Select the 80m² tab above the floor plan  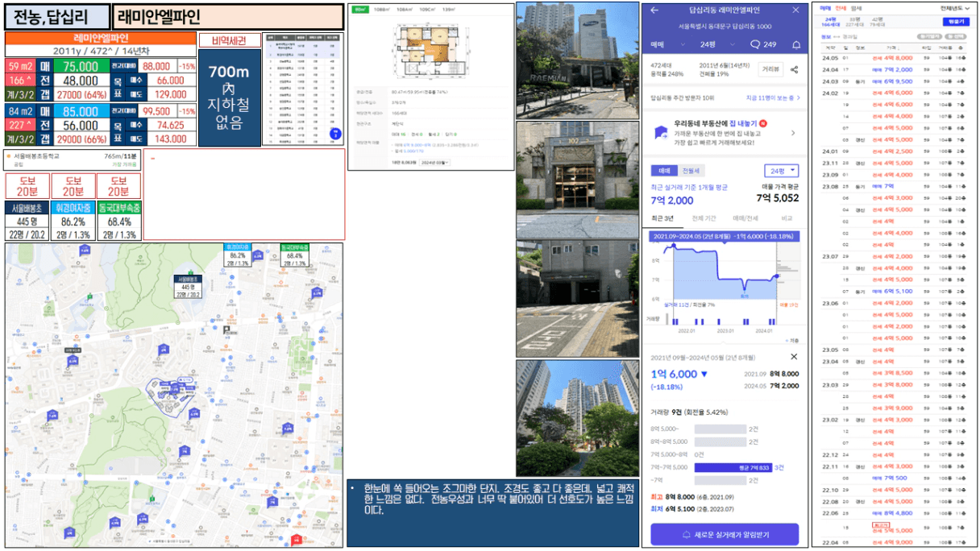tap(359, 10)
